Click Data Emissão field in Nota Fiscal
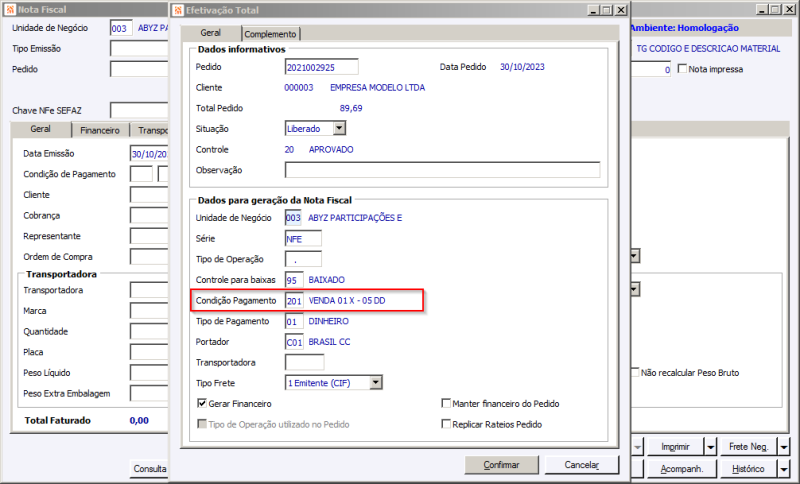 (149, 154)
